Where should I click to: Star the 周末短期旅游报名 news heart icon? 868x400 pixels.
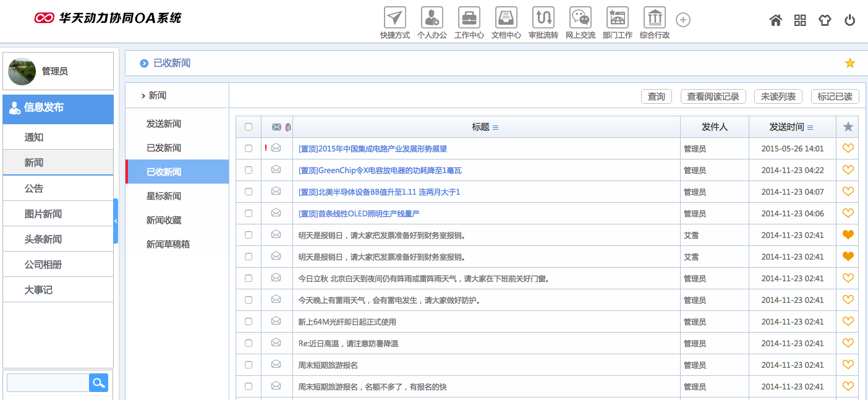click(x=848, y=365)
